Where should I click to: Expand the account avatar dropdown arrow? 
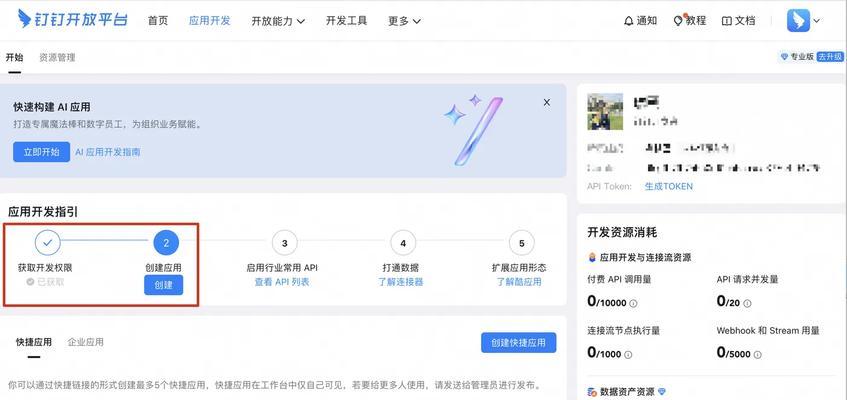816,21
